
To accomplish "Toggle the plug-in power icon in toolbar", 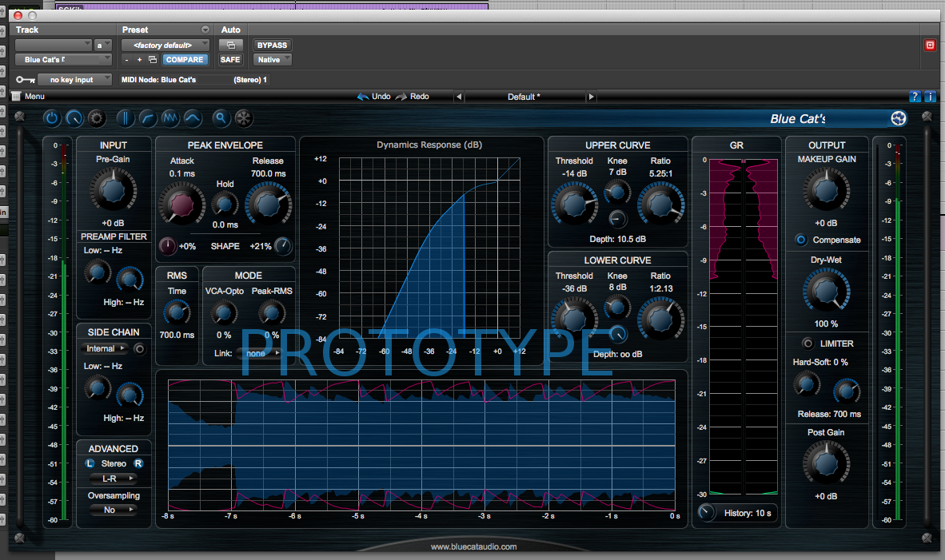I will (52, 118).
